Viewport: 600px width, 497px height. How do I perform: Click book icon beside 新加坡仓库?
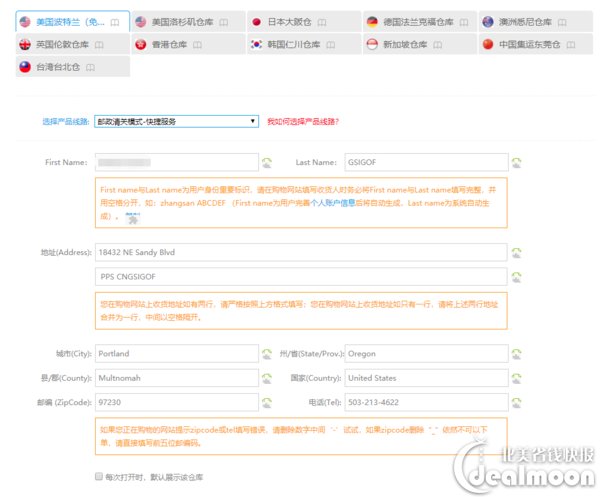point(437,45)
